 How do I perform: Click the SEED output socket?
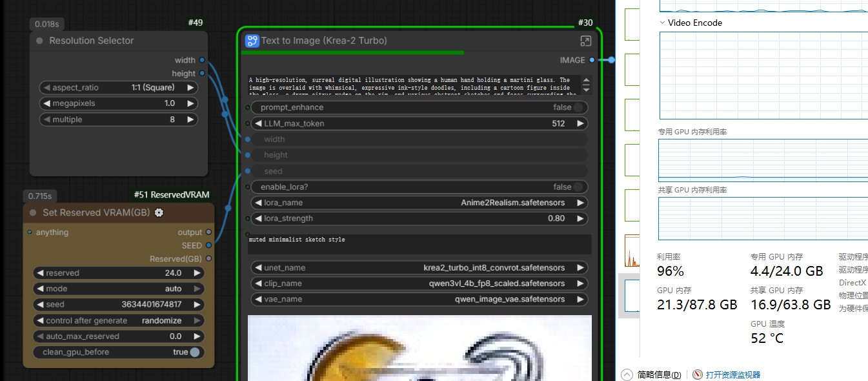coord(208,245)
